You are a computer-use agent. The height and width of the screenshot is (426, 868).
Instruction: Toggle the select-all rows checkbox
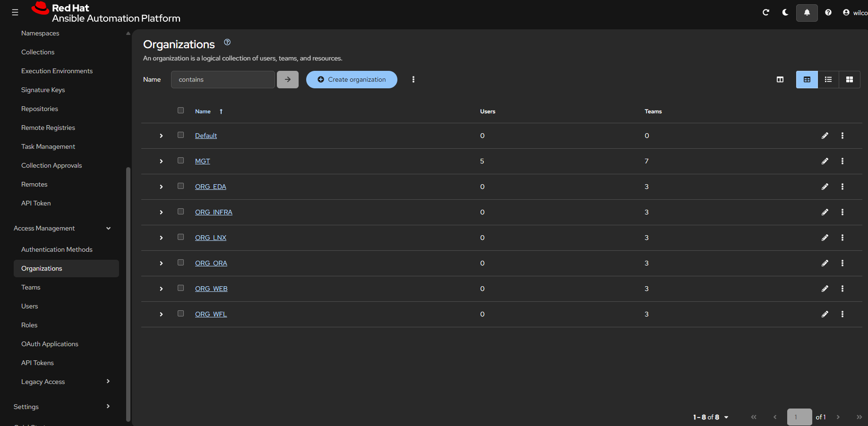click(x=180, y=111)
